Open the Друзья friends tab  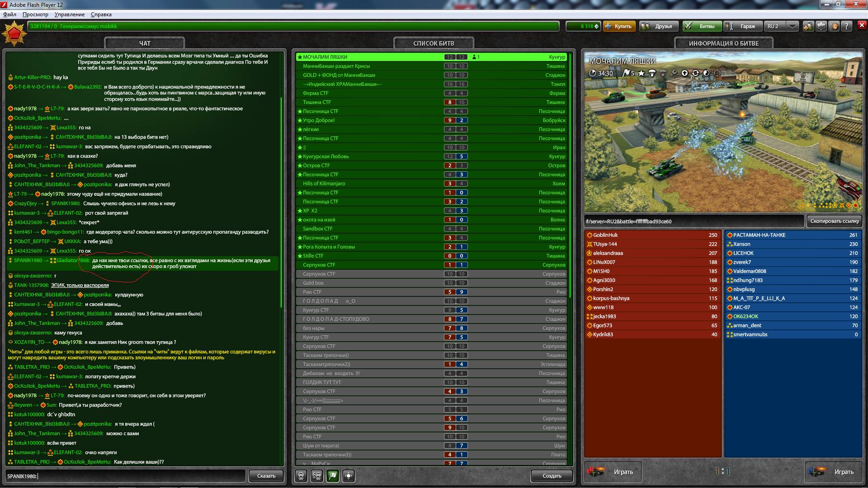[x=658, y=26]
